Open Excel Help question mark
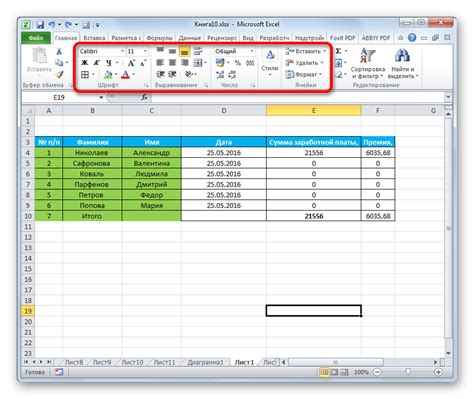 412,38
